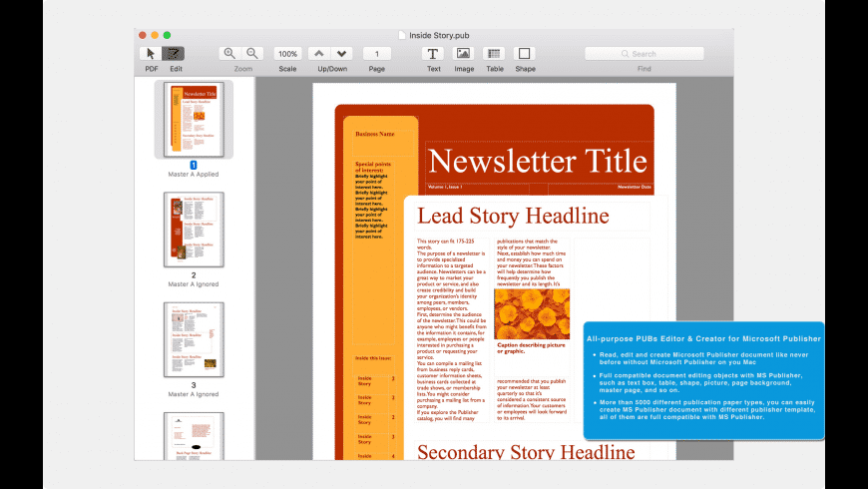Zoom in with the magnifier plus icon
Screen dimensions: 868x489
[229, 53]
